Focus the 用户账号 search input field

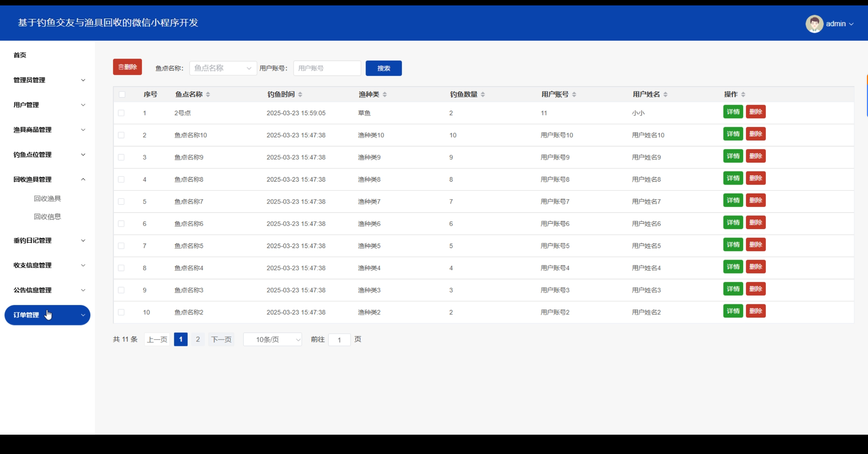327,68
